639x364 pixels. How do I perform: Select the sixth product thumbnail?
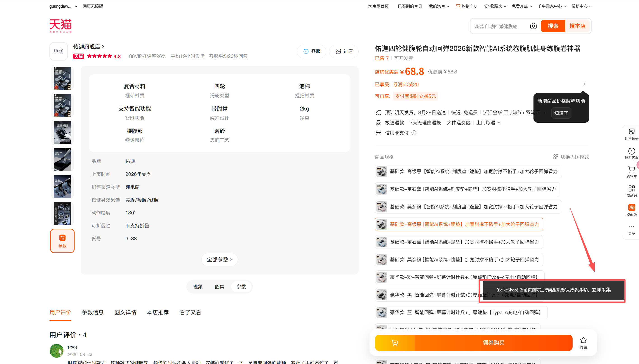coord(62,214)
